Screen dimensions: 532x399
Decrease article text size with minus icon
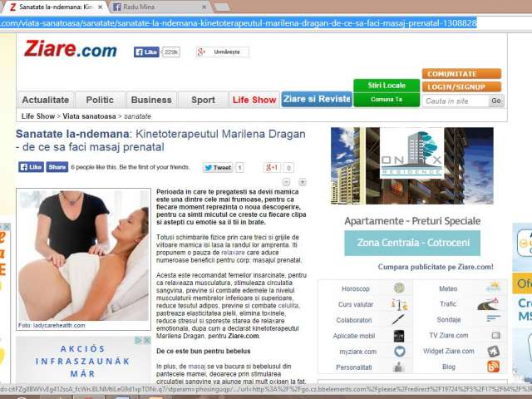point(286,182)
